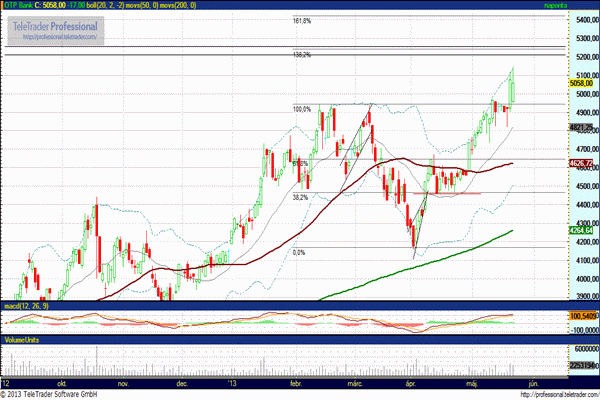Click the yellow 5058,00 current price tag
Image resolution: width=600 pixels, height=400 pixels.
click(x=581, y=83)
